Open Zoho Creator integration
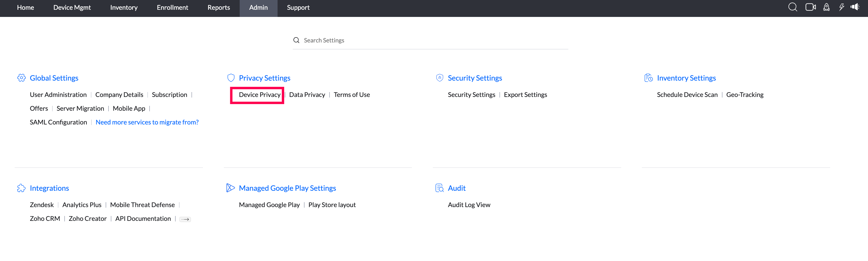 (x=87, y=219)
